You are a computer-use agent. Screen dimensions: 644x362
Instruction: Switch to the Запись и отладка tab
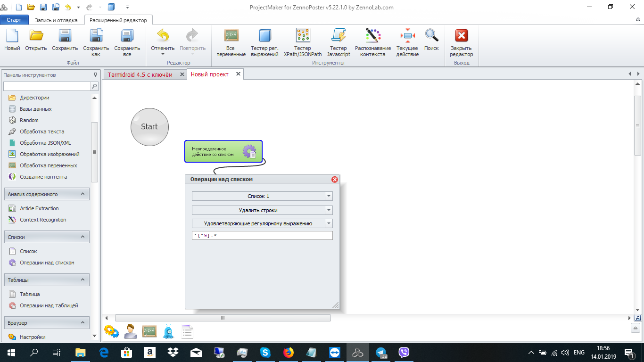pyautogui.click(x=57, y=20)
